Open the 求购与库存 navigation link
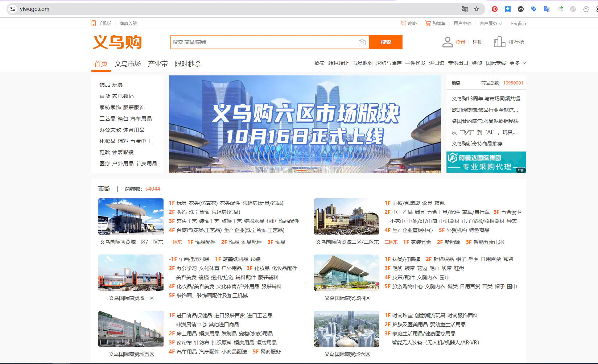This screenshot has width=598, height=364. click(x=389, y=63)
